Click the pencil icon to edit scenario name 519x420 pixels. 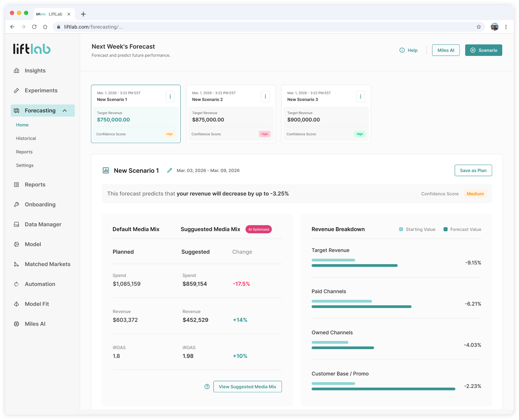click(x=170, y=170)
